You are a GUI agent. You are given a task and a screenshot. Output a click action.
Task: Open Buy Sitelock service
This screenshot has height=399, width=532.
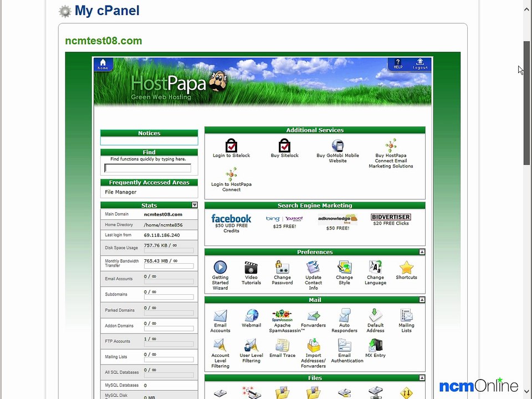coord(285,149)
